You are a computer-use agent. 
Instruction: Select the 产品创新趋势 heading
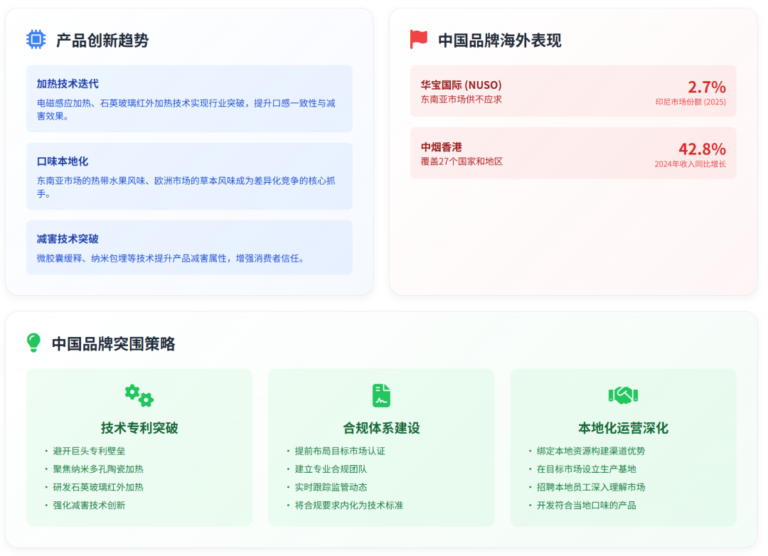click(x=102, y=40)
